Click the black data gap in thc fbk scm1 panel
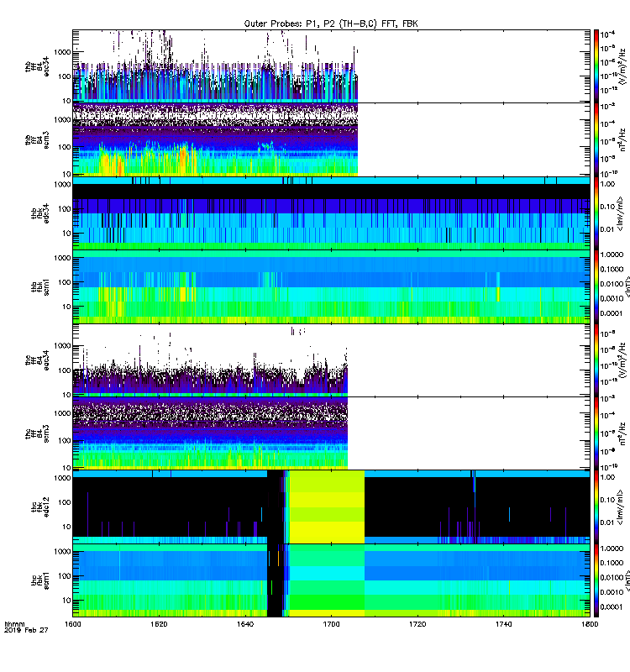Image resolution: width=630 pixels, height=672 pixels. tap(276, 580)
